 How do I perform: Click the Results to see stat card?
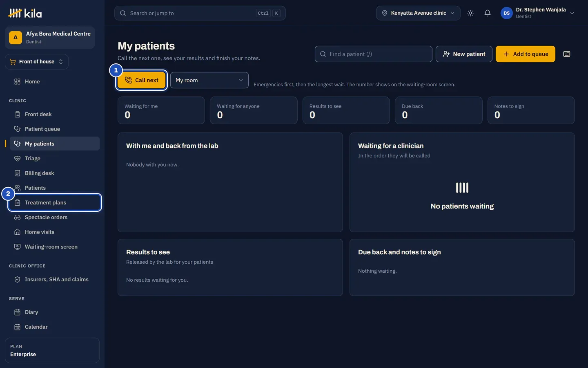point(346,110)
